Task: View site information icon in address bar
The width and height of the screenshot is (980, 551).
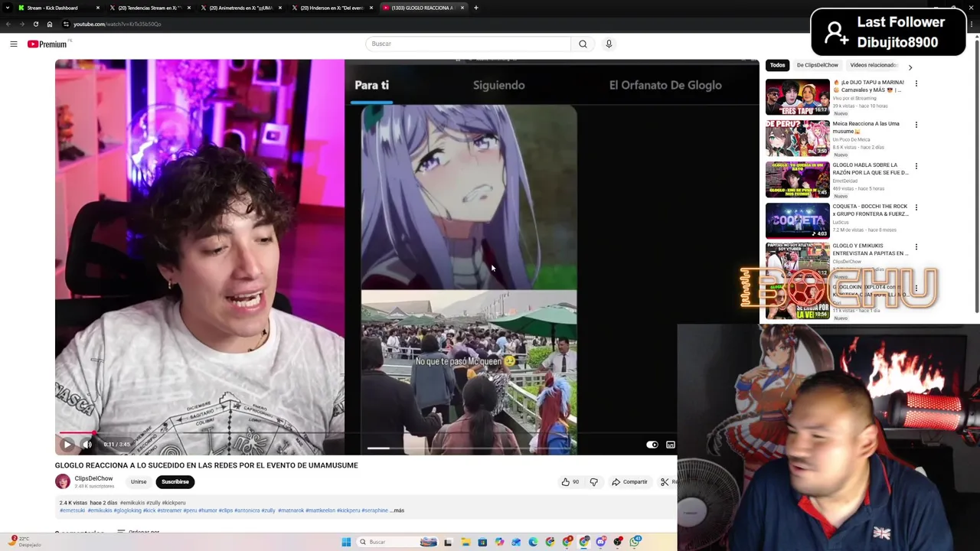Action: click(x=66, y=24)
